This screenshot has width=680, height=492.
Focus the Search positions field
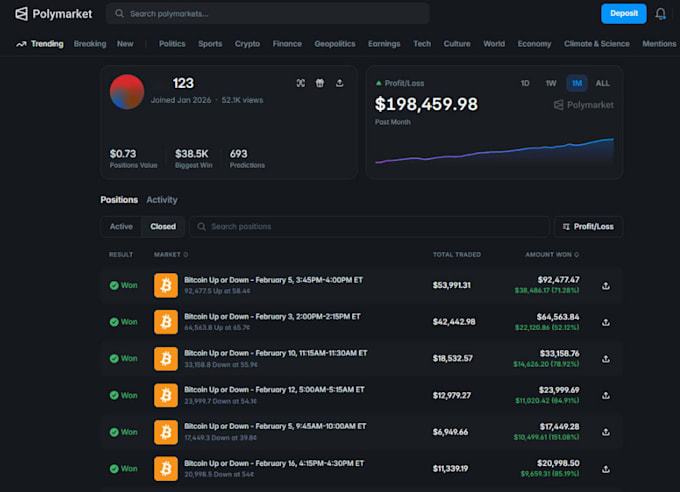[369, 226]
